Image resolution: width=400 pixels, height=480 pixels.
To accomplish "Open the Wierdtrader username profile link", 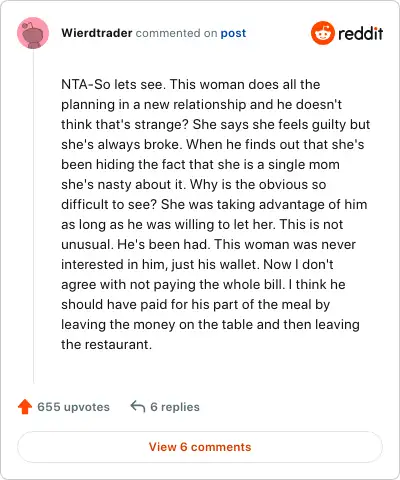I will (97, 33).
